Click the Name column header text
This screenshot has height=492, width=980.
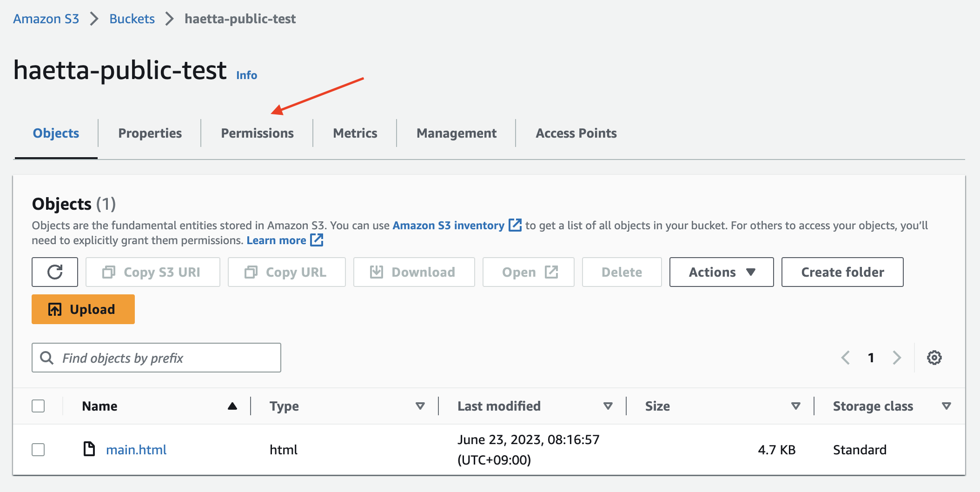99,406
